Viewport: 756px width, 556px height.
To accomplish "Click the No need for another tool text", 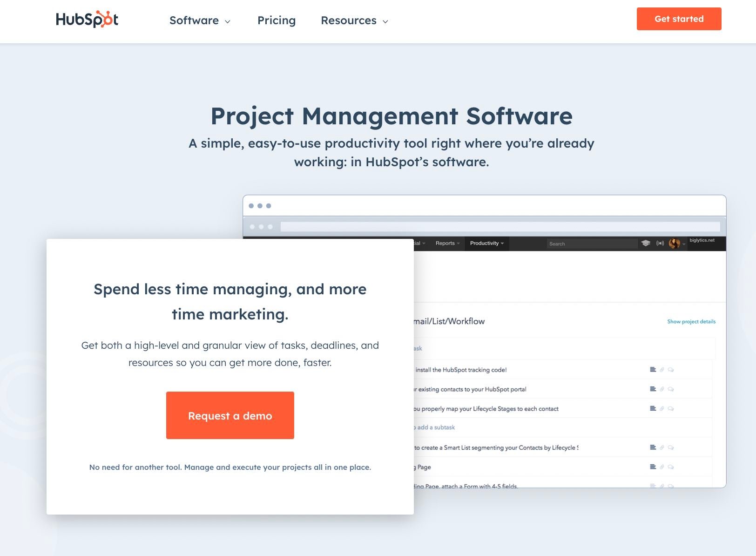I will coord(230,467).
